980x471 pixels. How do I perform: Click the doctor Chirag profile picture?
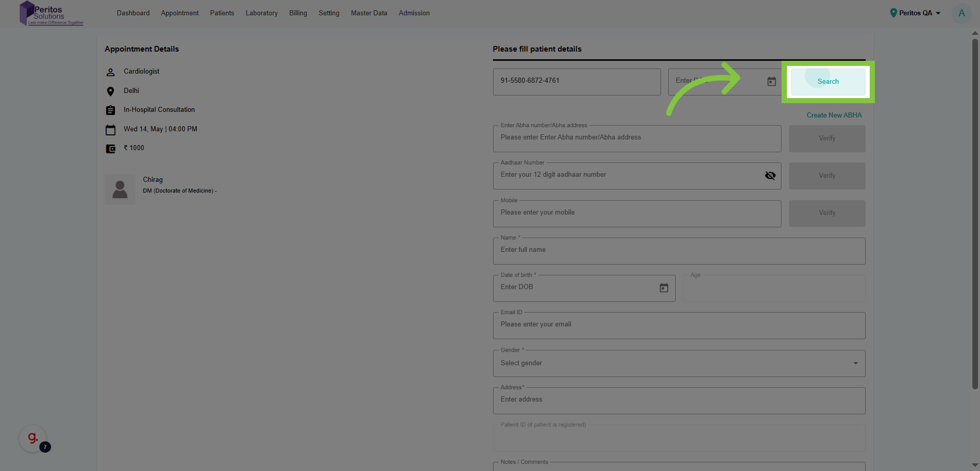120,190
